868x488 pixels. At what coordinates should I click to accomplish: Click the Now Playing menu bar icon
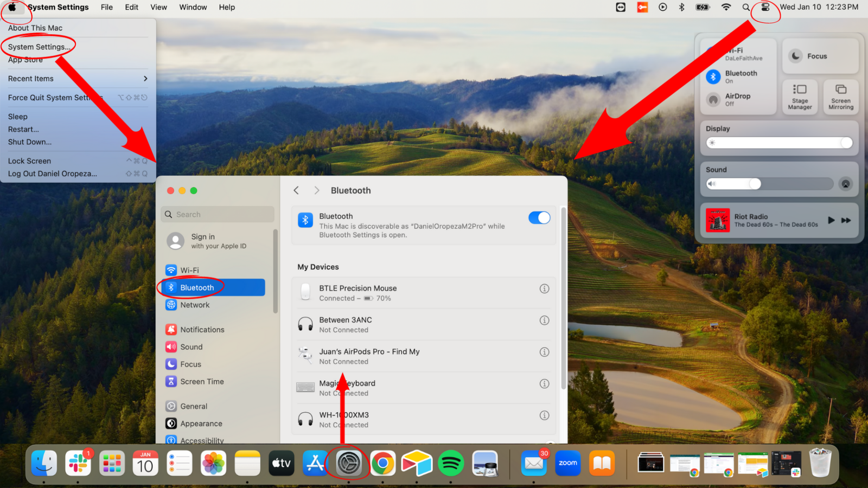[663, 7]
